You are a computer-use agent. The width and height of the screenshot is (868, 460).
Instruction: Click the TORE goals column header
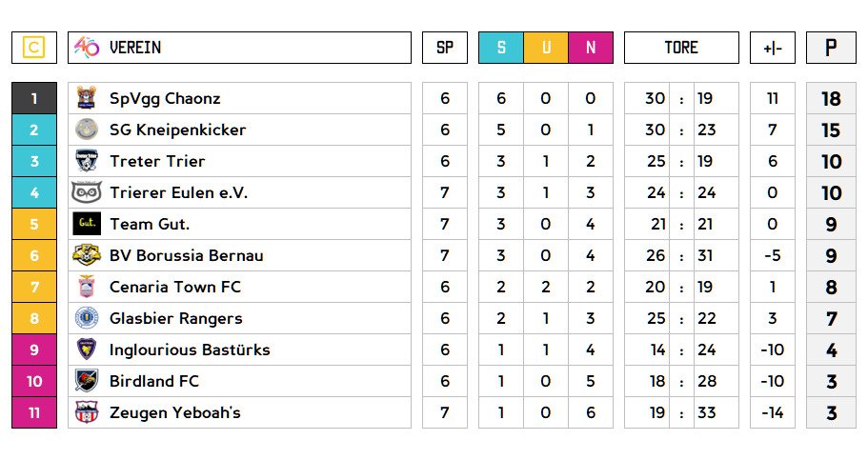[x=681, y=48]
